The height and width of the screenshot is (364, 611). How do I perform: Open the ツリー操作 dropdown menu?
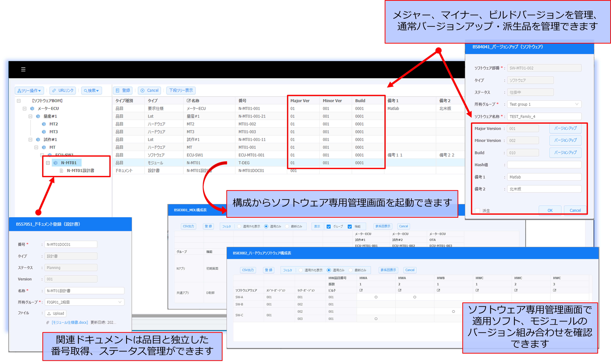[29, 90]
